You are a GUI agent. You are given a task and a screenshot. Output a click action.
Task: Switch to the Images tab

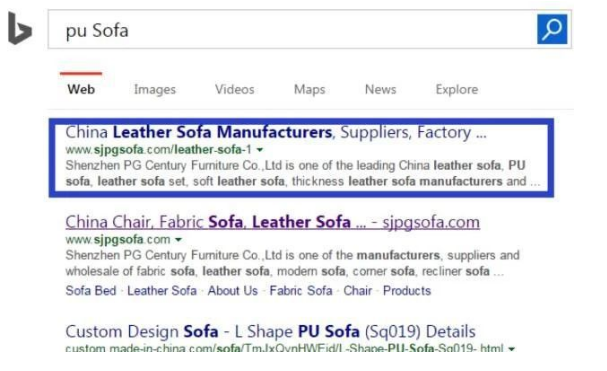pyautogui.click(x=155, y=89)
